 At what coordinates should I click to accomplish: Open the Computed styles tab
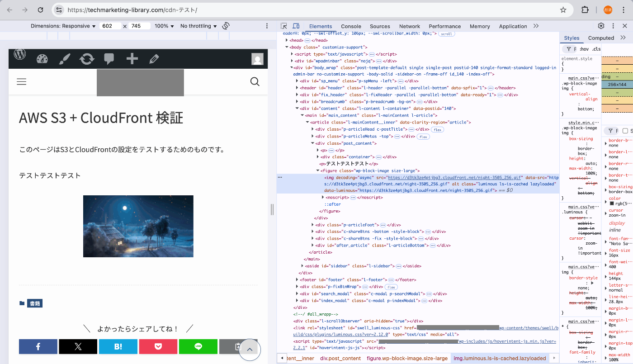click(601, 38)
